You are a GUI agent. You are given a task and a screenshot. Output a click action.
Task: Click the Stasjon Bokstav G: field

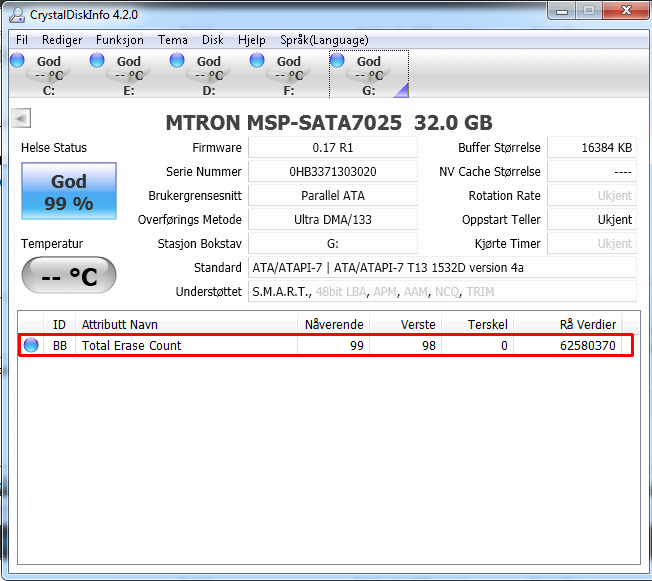coord(333,244)
